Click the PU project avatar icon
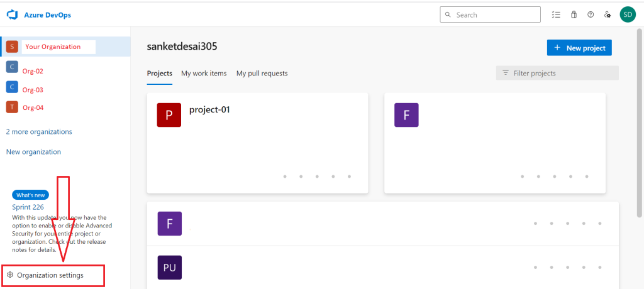 pyautogui.click(x=169, y=268)
